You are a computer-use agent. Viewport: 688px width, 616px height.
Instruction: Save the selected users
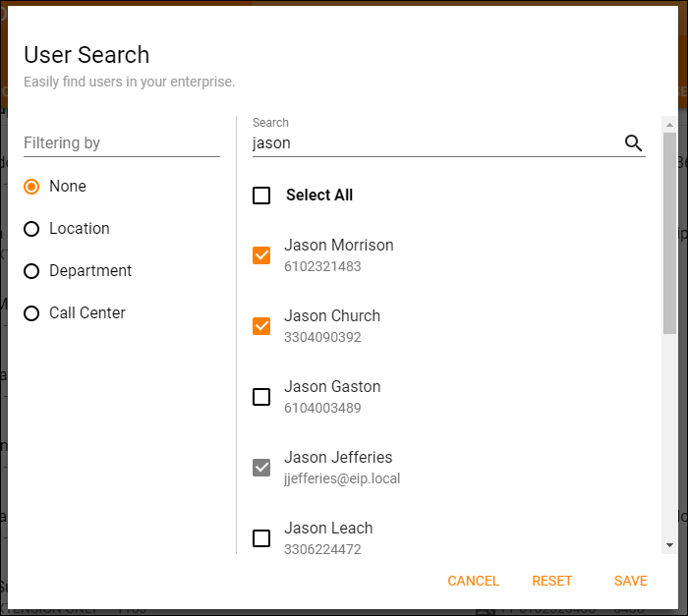pyautogui.click(x=630, y=581)
